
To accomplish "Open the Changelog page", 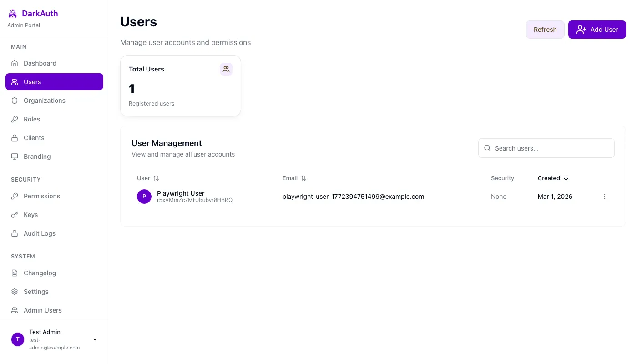I will (x=40, y=273).
